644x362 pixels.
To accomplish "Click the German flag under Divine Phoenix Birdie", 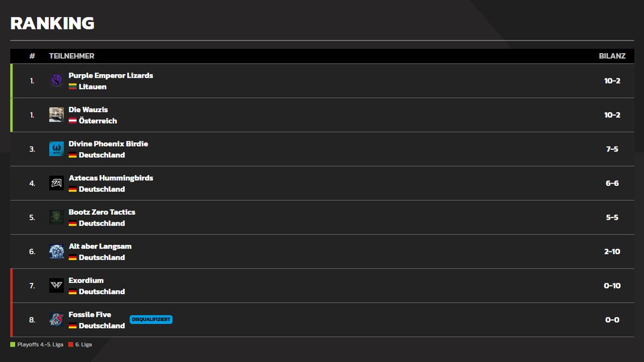I will click(x=72, y=155).
